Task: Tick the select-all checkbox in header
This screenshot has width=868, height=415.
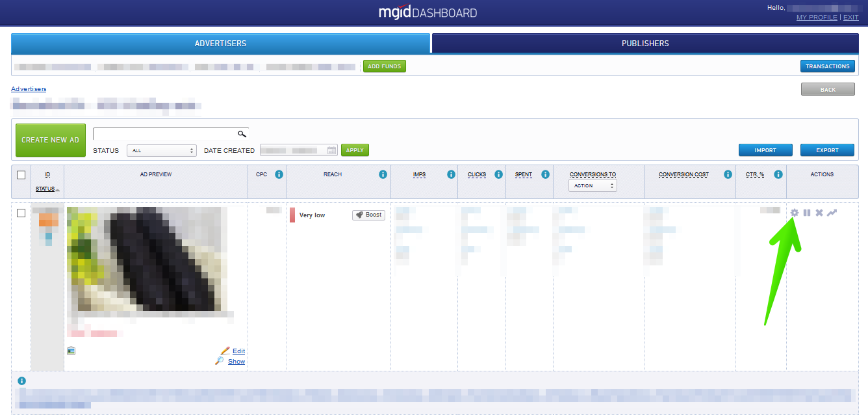Action: pos(21,175)
